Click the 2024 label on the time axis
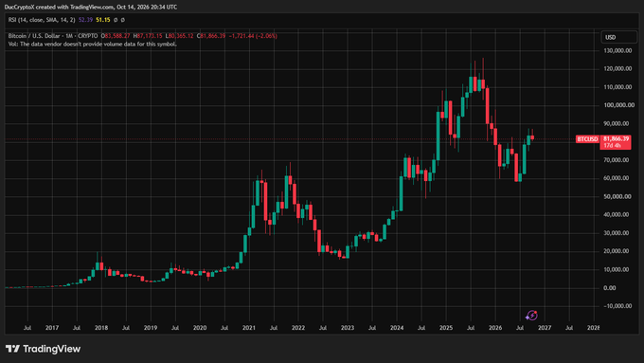644x363 pixels. 397,328
